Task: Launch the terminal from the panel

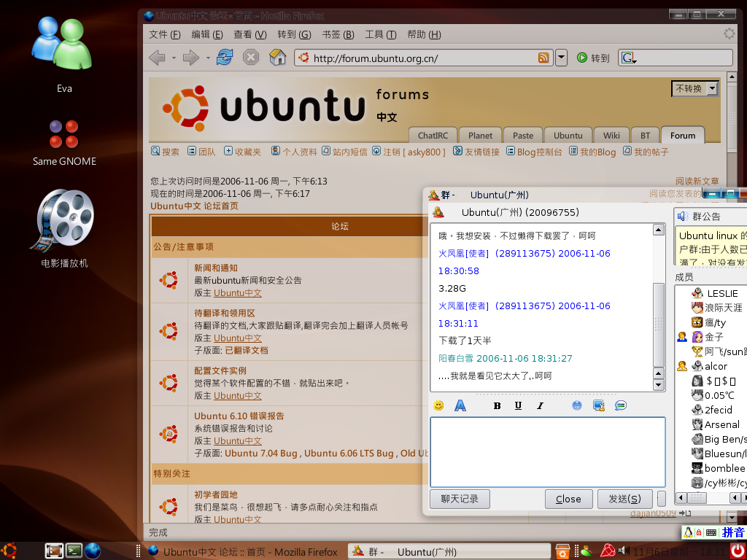Action: click(74, 551)
